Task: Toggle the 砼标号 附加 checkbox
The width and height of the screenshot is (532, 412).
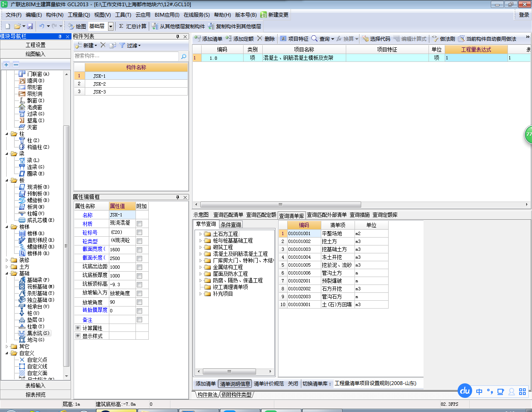Action: point(140,232)
